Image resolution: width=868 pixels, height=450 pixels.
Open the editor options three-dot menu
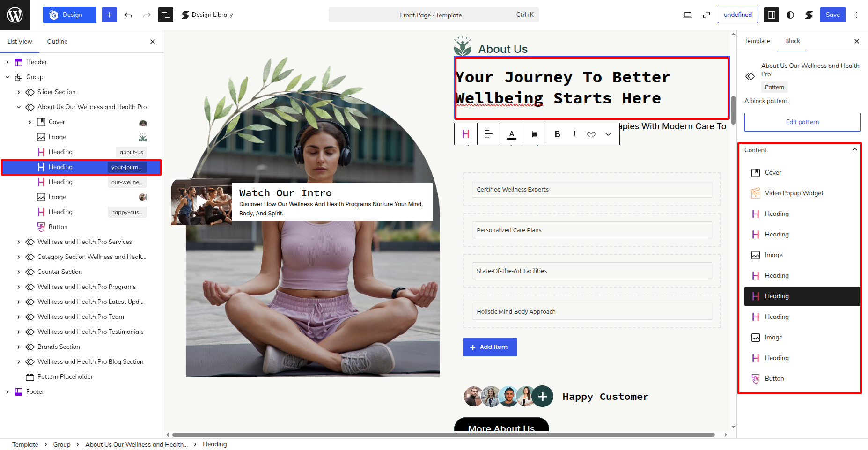857,15
